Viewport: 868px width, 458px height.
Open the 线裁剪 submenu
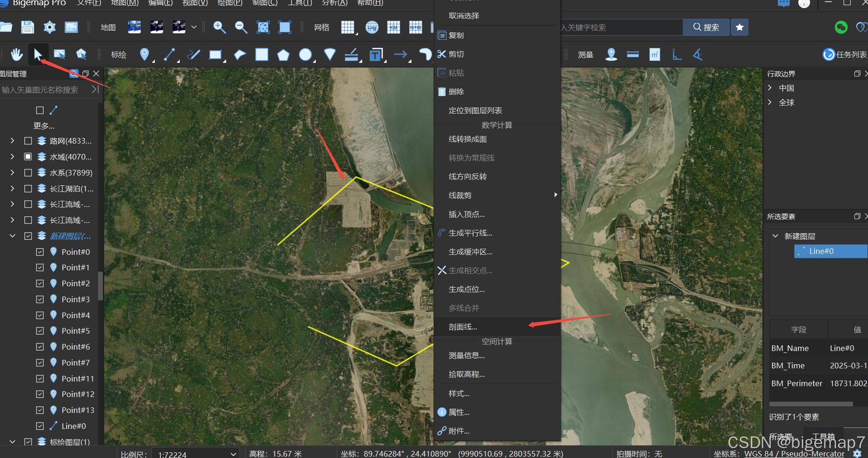pos(497,196)
